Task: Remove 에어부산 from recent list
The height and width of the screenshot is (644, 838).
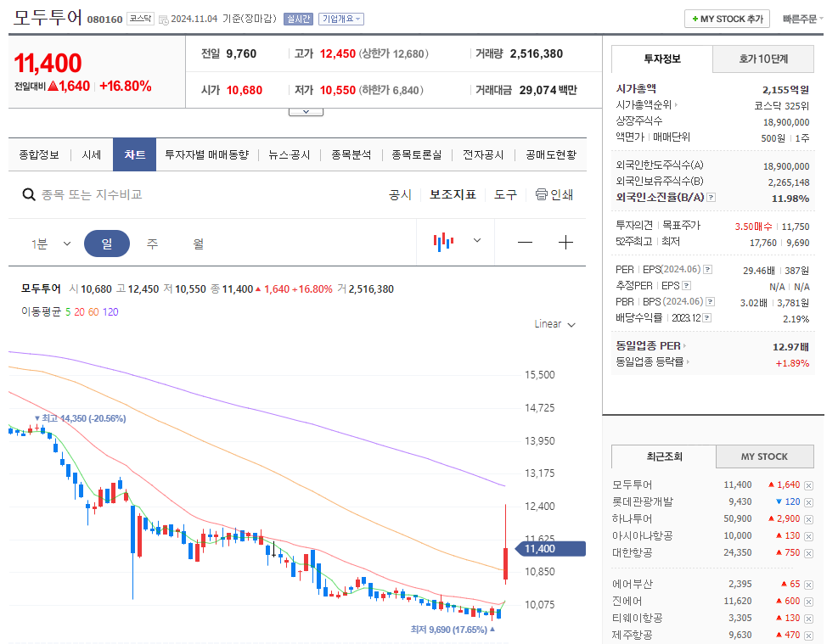Action: click(x=808, y=585)
